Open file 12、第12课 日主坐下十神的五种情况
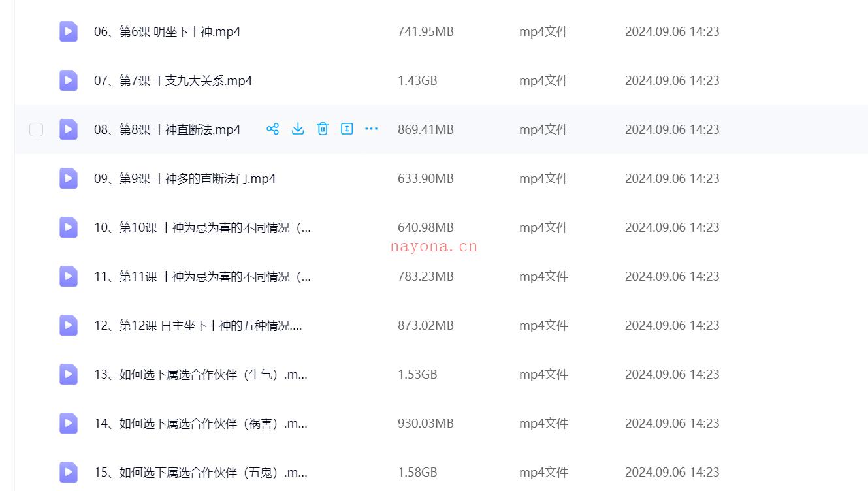This screenshot has height=491, width=868. pos(198,325)
